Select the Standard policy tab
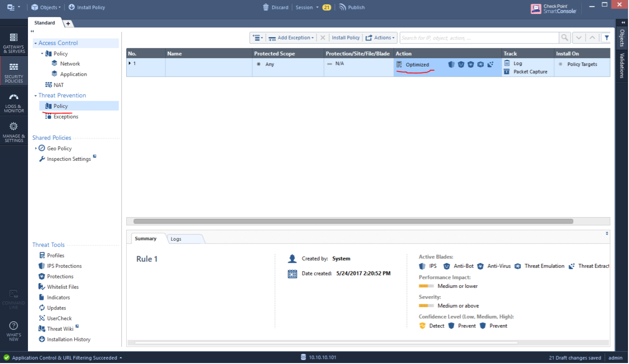Image resolution: width=629 pixels, height=364 pixels. pyautogui.click(x=45, y=23)
